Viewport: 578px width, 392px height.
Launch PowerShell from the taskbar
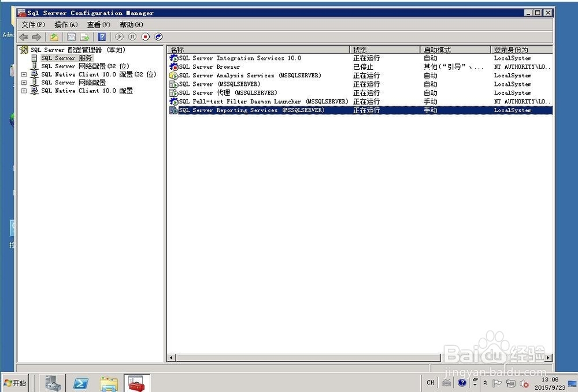81,383
